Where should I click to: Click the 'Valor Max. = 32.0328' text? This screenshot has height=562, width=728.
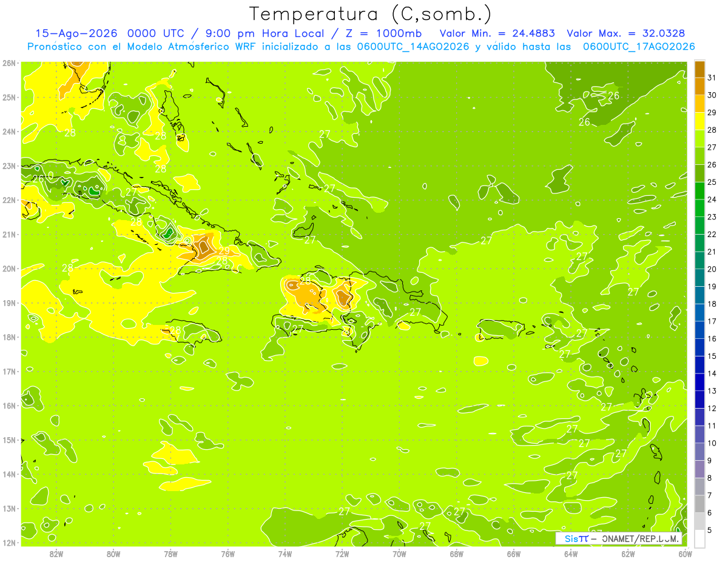(625, 33)
